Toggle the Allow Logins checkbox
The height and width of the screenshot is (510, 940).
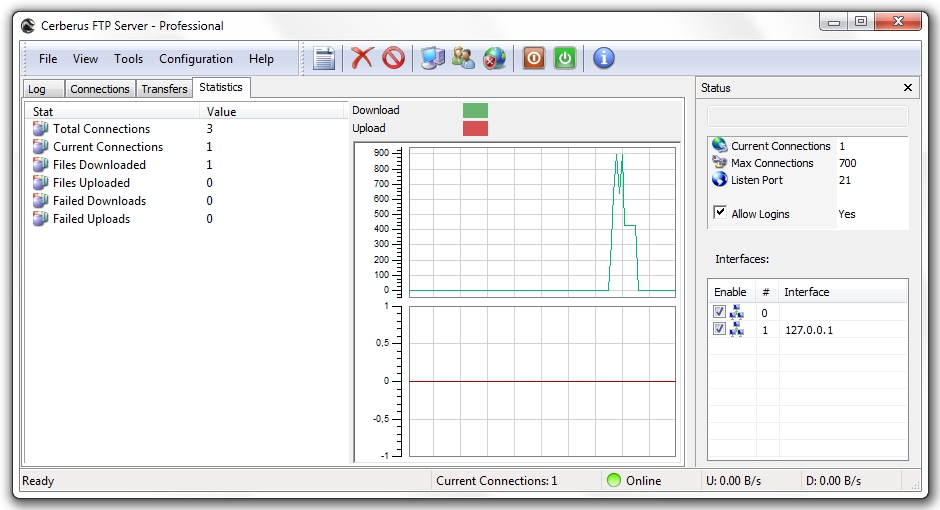point(720,212)
